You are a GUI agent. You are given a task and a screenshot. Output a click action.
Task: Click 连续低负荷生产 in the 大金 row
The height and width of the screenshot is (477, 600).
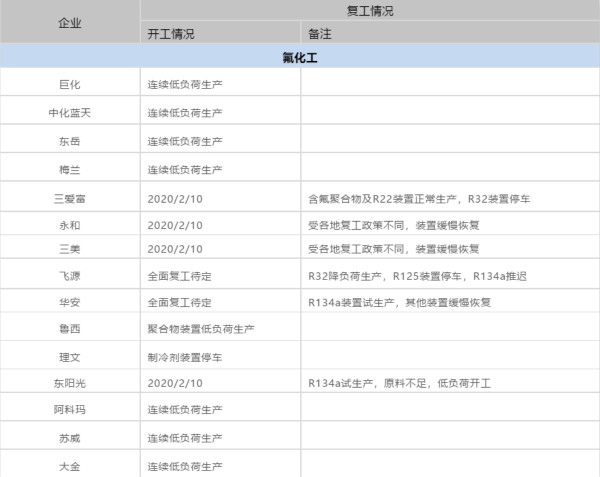click(x=185, y=466)
